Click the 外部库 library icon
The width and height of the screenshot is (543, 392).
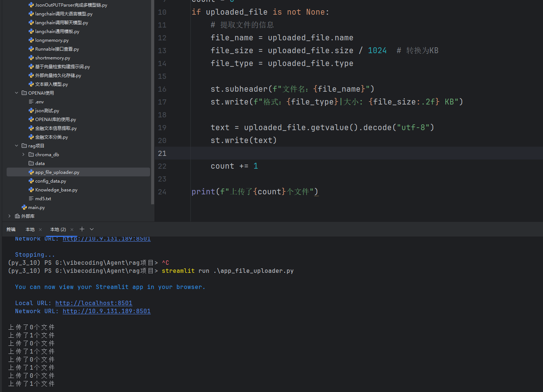pyautogui.click(x=17, y=216)
